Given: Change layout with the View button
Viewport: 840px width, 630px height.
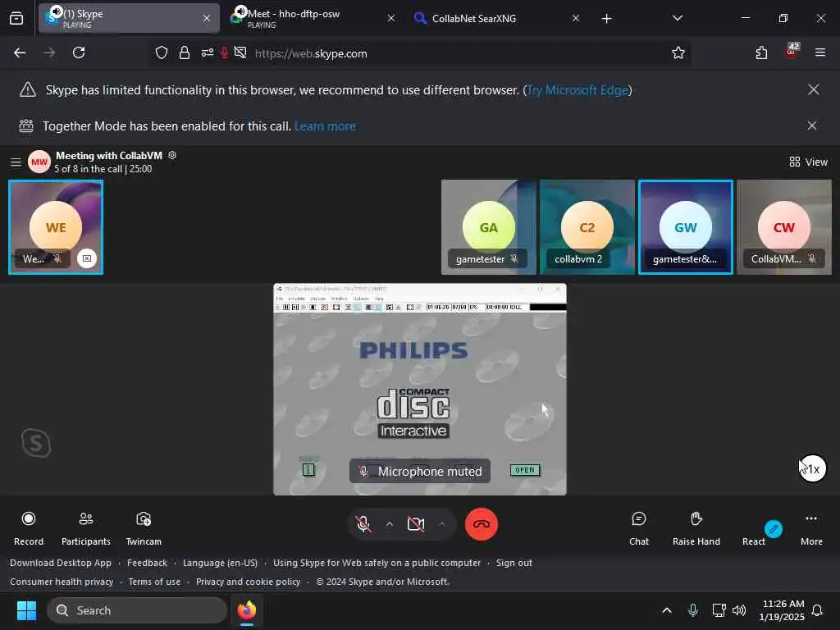Looking at the screenshot, I should click(808, 162).
